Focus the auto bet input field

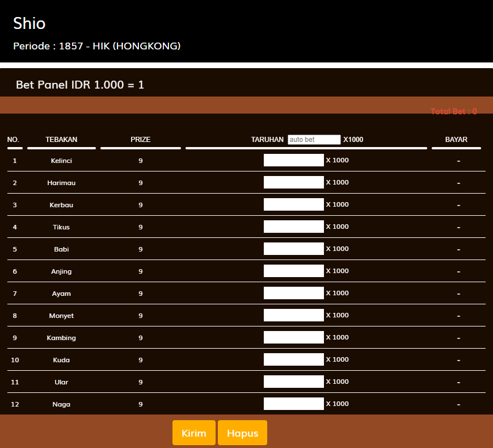pos(314,140)
